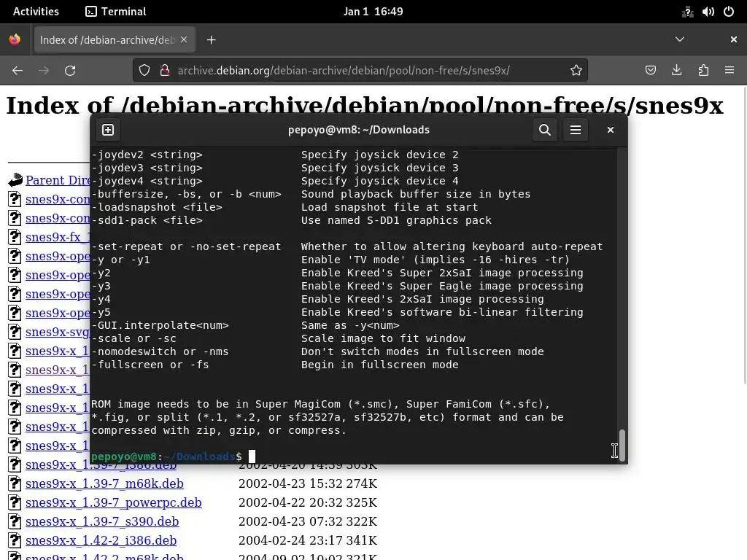The image size is (747, 560).
Task: Click file icon beside snes9x-x_1.39-7_m68k.deb
Action: [x=15, y=483]
